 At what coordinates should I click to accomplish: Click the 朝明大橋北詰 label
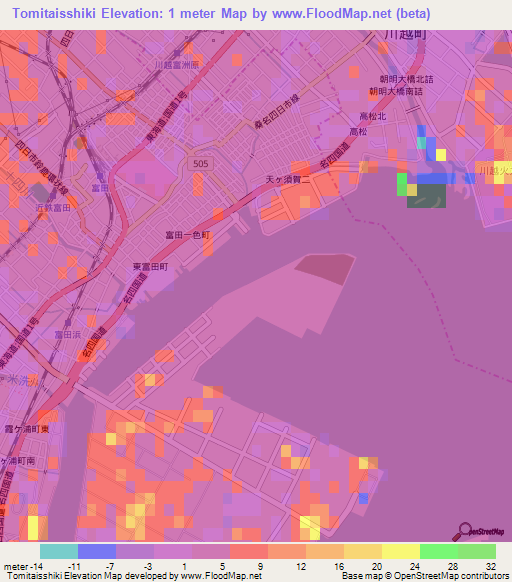[406, 79]
